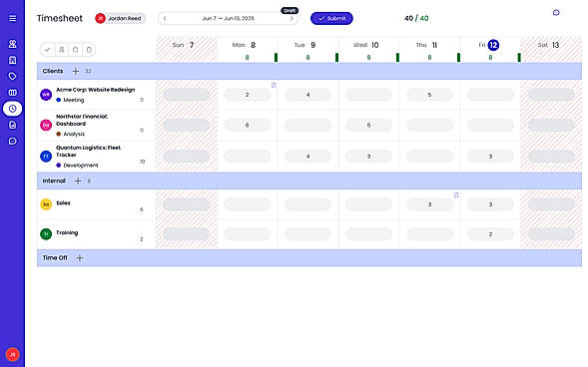This screenshot has height=367, width=588.
Task: Go to the previous week with left chevron
Action: pos(165,18)
